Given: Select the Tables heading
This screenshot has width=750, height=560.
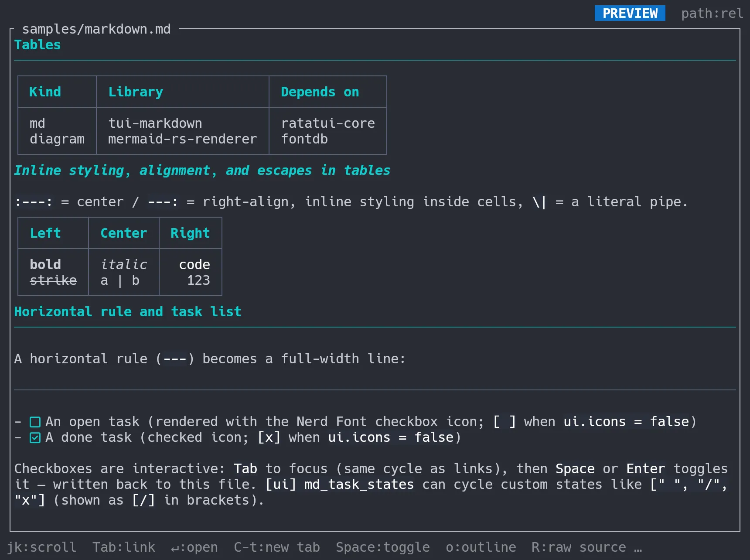Looking at the screenshot, I should click(37, 44).
